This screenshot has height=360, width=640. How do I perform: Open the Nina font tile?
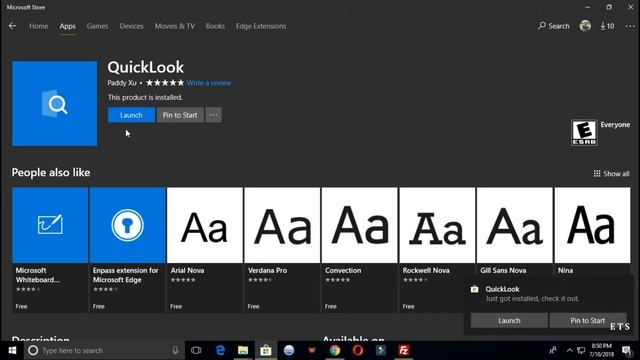592,231
